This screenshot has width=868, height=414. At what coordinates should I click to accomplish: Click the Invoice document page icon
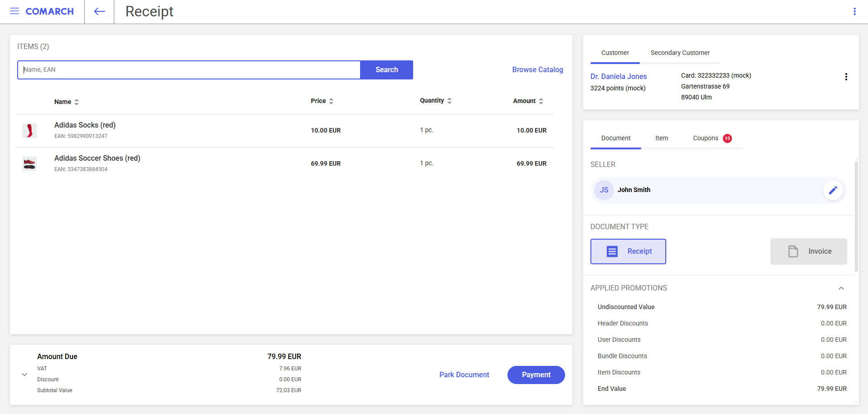click(793, 251)
